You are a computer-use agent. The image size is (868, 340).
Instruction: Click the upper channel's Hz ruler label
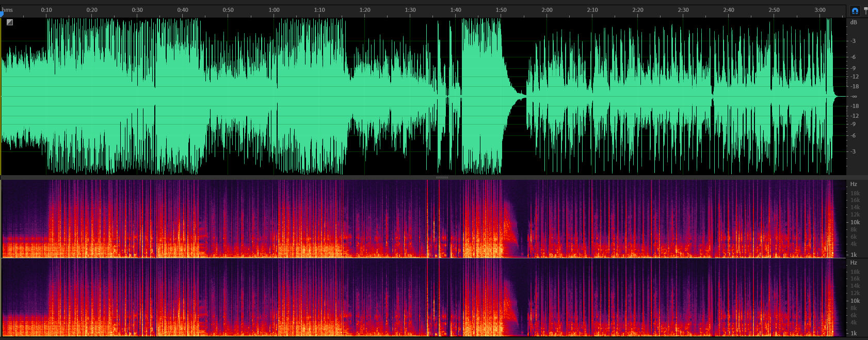click(x=854, y=184)
